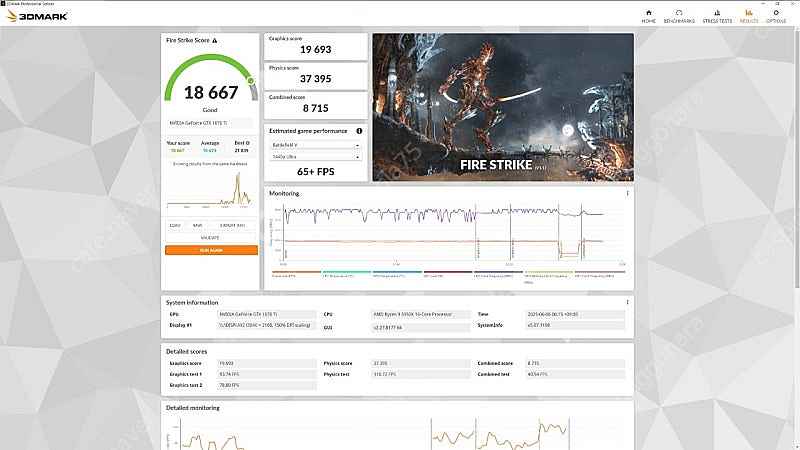
Task: Click the Average score value
Action: click(210, 151)
